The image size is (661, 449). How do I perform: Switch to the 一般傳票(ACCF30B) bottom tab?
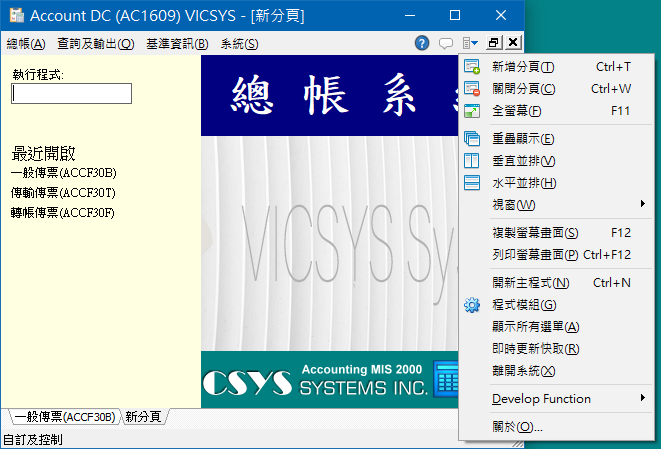tap(64, 417)
